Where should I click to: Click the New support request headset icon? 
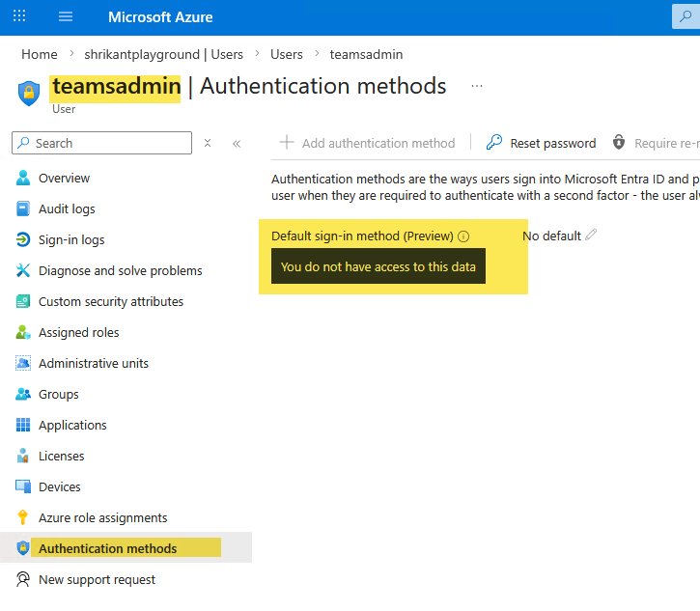pyautogui.click(x=23, y=579)
